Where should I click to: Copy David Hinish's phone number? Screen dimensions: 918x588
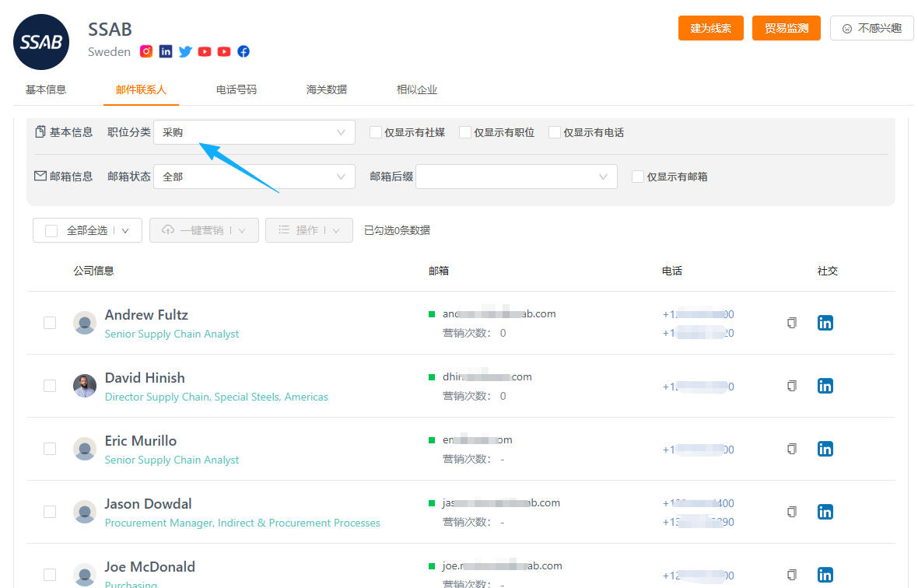coord(791,386)
